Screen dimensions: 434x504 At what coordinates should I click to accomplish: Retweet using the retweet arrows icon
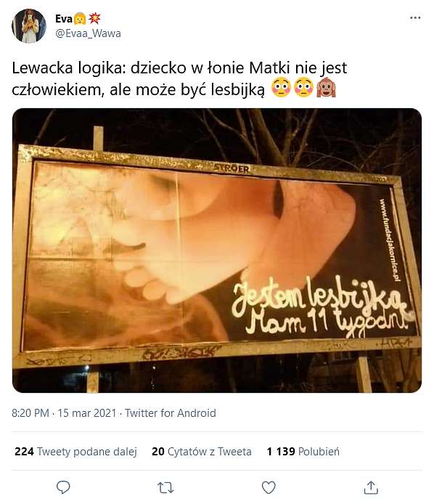(x=165, y=487)
